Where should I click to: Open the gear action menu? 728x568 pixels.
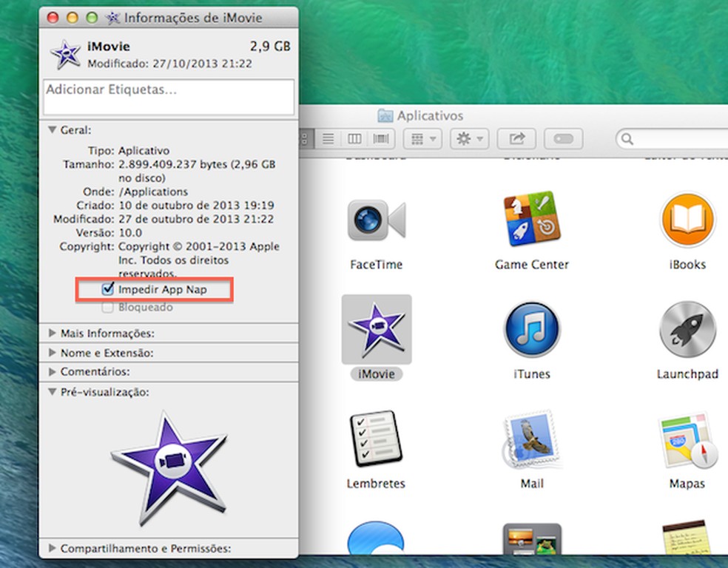[x=469, y=139]
